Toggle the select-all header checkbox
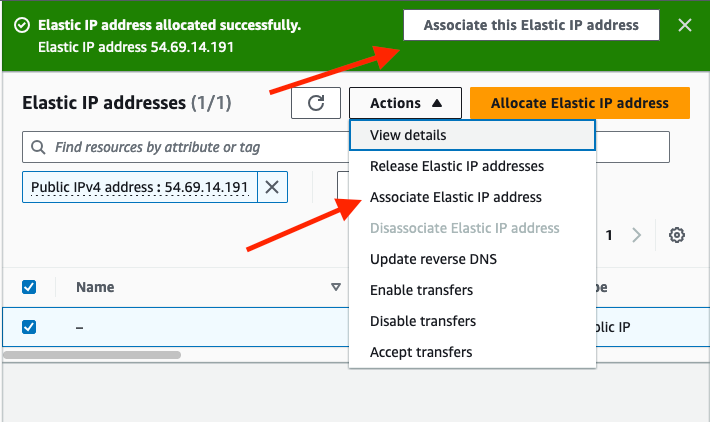Viewport: 710px width, 422px height. point(29,287)
